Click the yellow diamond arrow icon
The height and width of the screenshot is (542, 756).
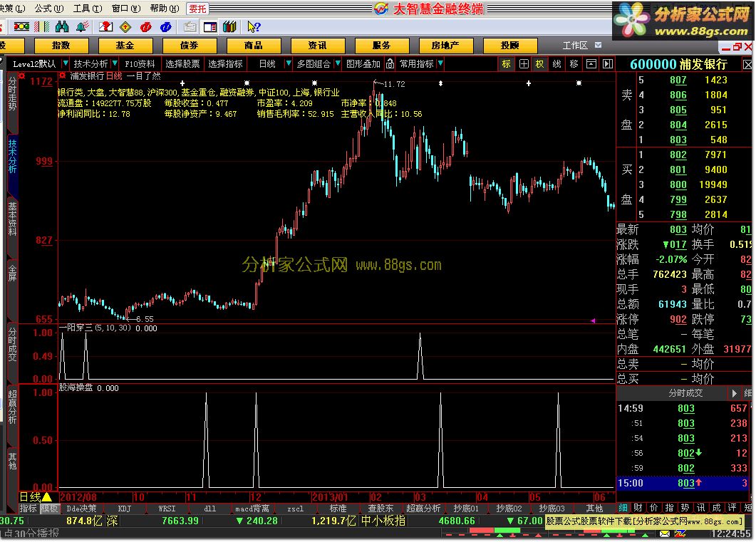pyautogui.click(x=125, y=27)
